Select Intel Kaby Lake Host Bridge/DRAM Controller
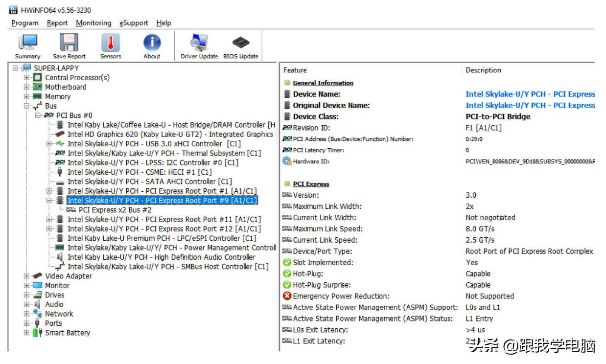 pos(171,125)
